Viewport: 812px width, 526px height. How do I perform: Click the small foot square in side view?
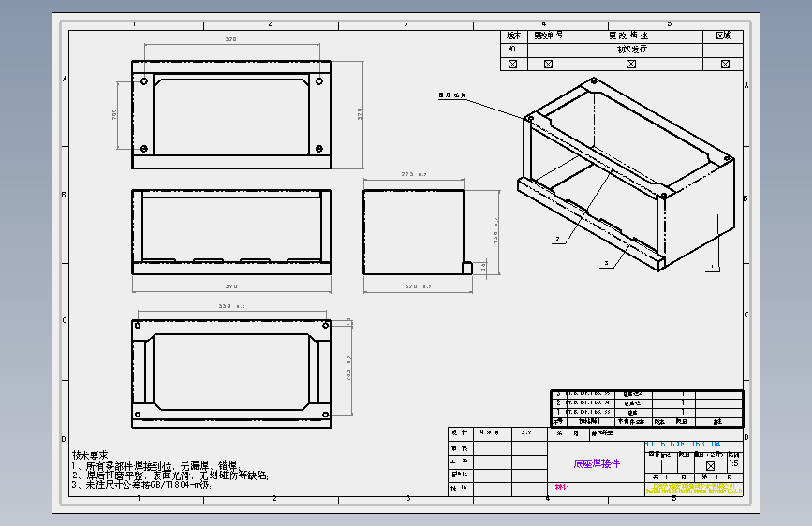[467, 268]
